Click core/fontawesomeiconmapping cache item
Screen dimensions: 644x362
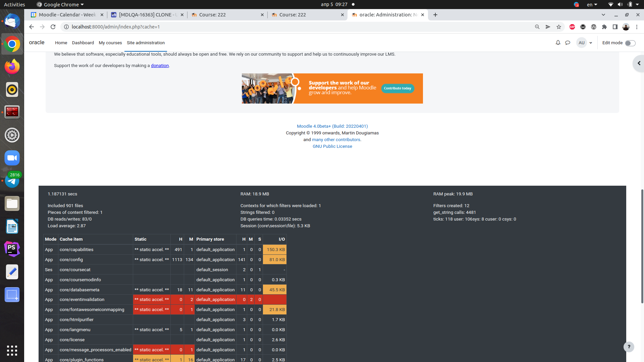click(x=92, y=310)
